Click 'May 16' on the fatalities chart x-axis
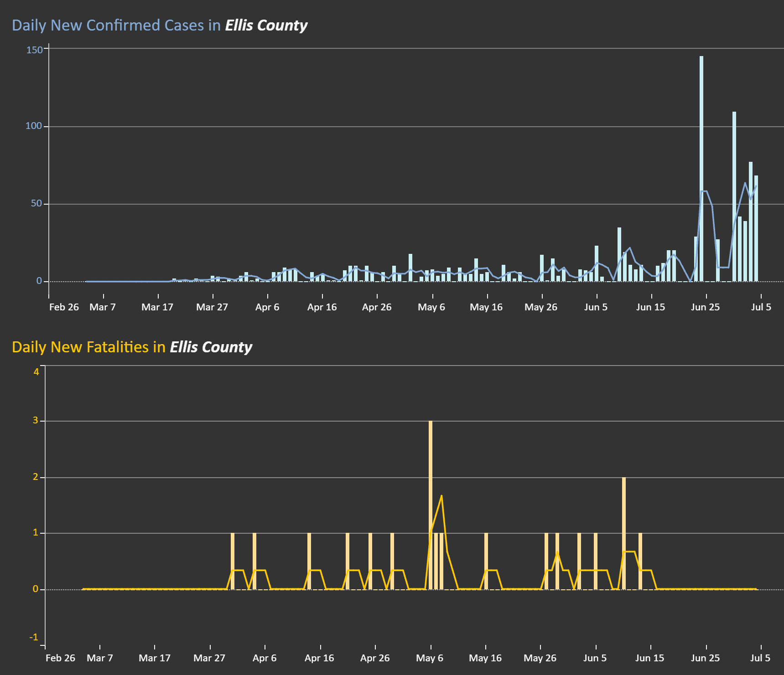 click(485, 658)
